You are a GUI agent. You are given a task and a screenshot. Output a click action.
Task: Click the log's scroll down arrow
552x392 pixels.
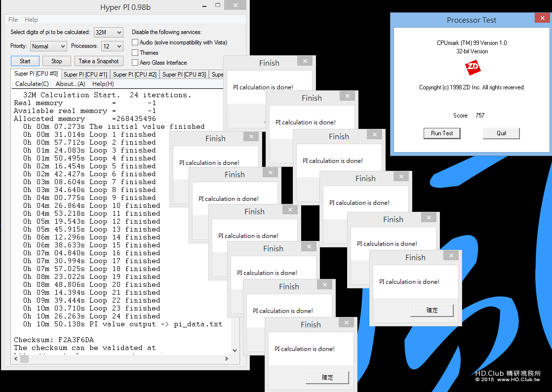click(235, 350)
